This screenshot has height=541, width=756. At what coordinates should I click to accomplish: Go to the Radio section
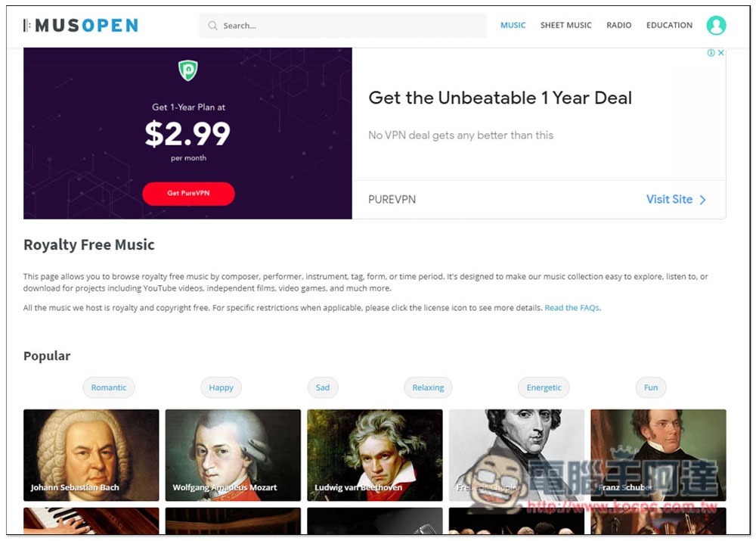pyautogui.click(x=618, y=25)
